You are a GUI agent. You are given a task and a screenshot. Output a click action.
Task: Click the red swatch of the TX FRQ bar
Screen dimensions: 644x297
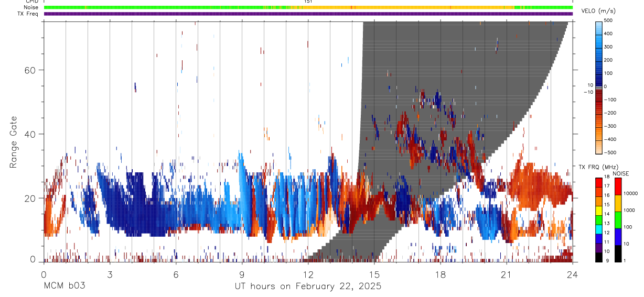(x=599, y=183)
